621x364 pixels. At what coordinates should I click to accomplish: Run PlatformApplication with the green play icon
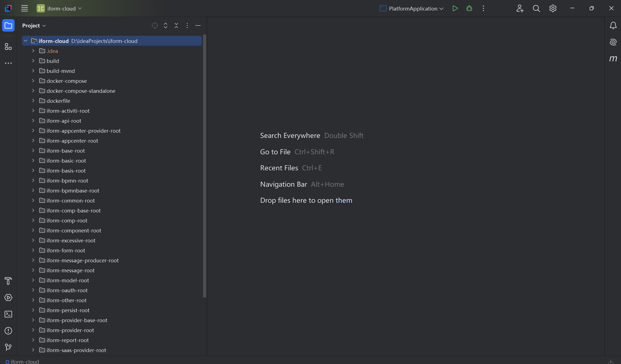(455, 8)
